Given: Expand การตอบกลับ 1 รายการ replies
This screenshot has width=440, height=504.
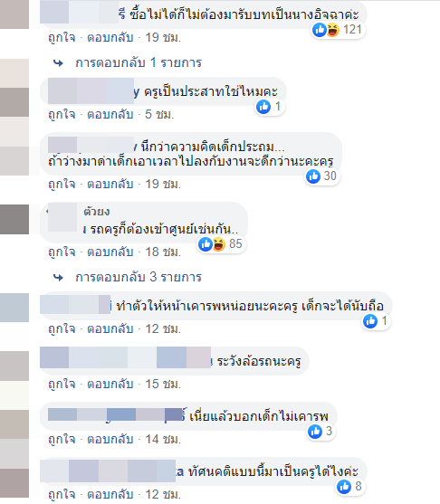Looking at the screenshot, I should pyautogui.click(x=139, y=62).
